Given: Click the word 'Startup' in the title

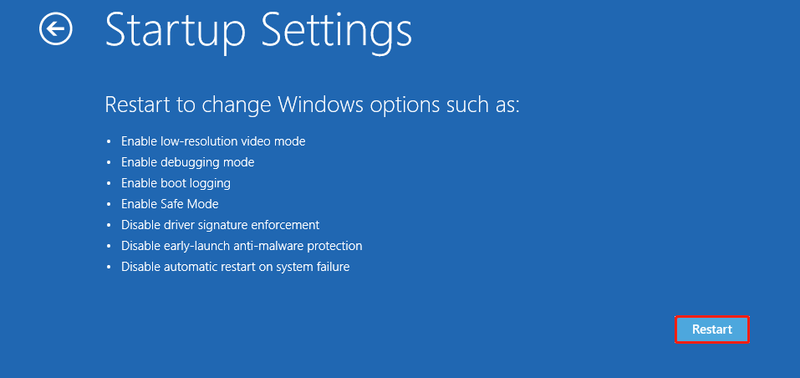Looking at the screenshot, I should (175, 31).
